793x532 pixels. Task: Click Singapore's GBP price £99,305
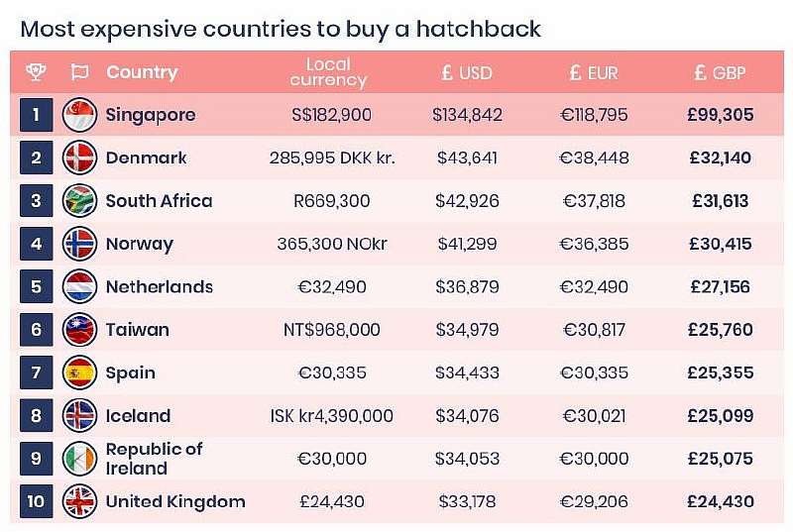(x=720, y=115)
